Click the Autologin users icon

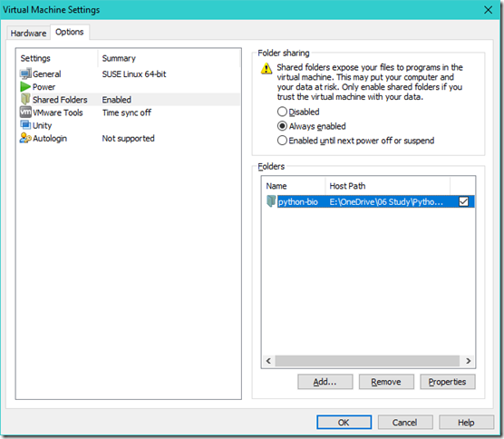25,138
